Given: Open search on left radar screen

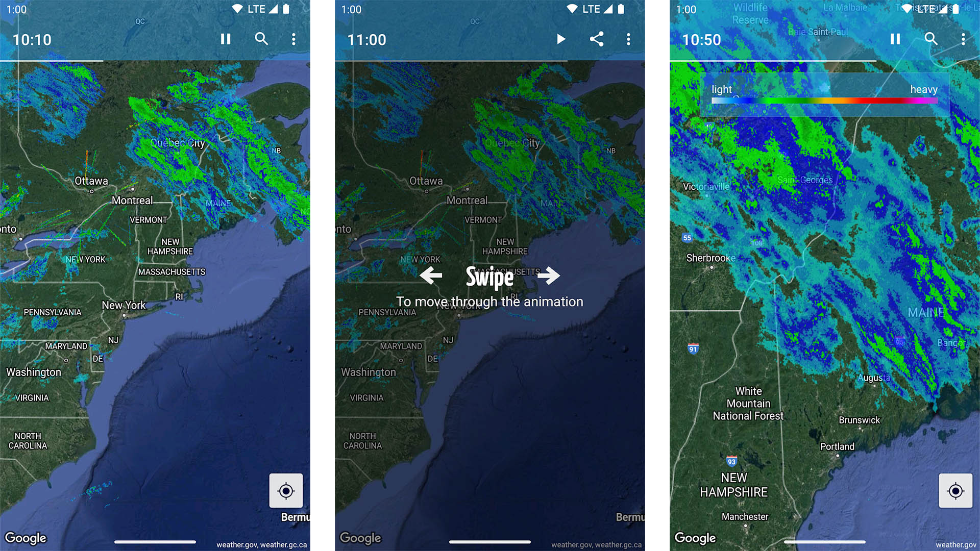Looking at the screenshot, I should [x=261, y=38].
